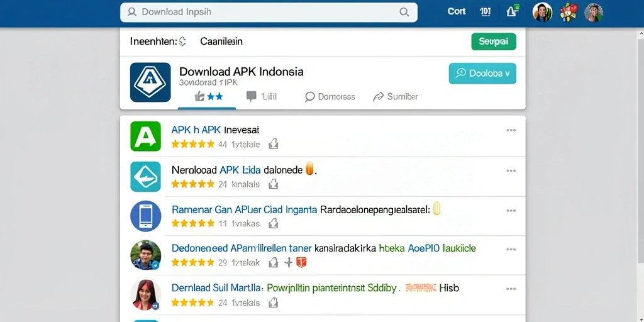Open Dernlead Suil Martlla link
The height and width of the screenshot is (322, 644).
coord(217,288)
